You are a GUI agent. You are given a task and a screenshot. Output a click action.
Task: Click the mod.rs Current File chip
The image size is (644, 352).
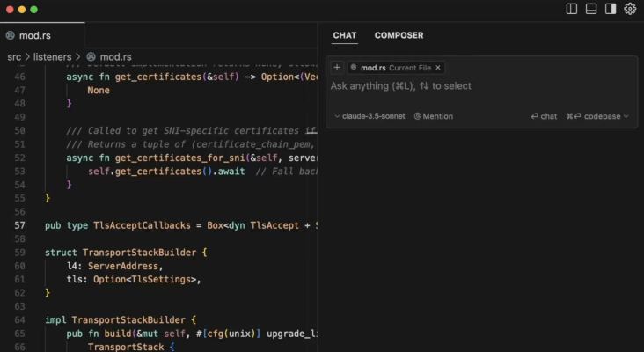396,68
